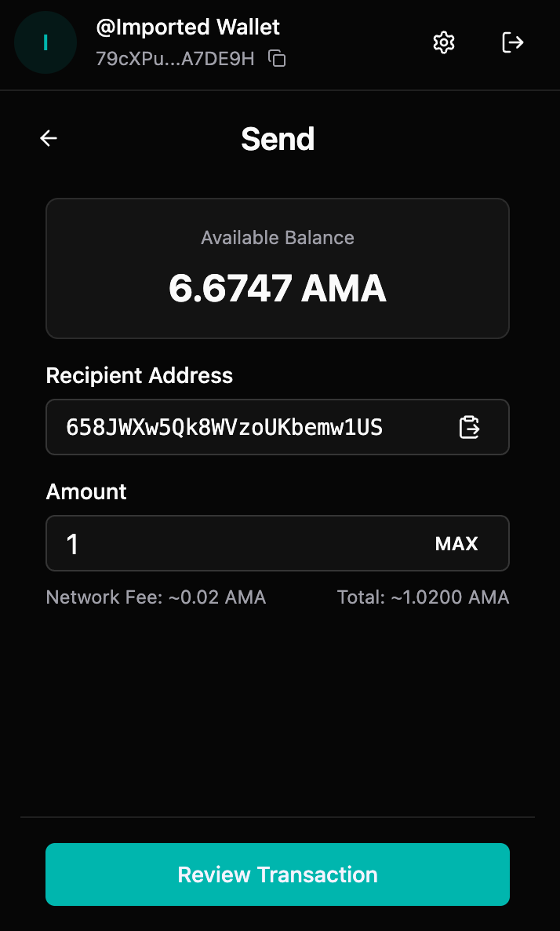Viewport: 560px width, 931px height.
Task: Click the Network Fee estimate text
Action: 156,597
